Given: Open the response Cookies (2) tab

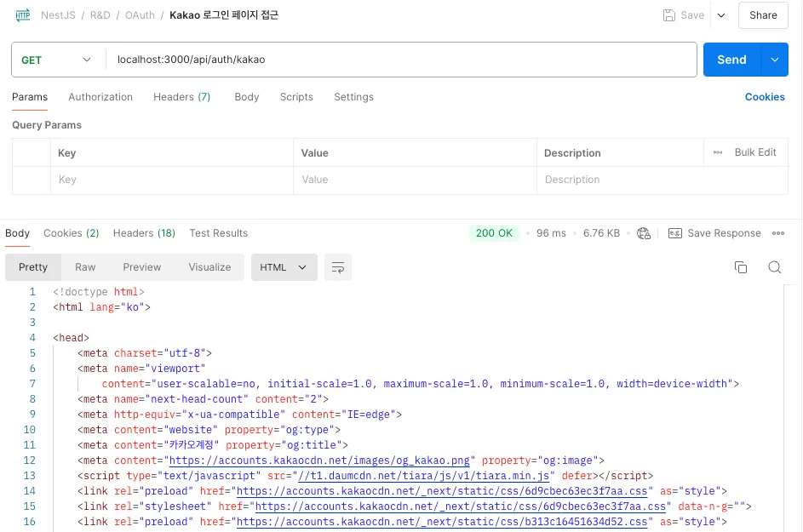Looking at the screenshot, I should pyautogui.click(x=72, y=233).
